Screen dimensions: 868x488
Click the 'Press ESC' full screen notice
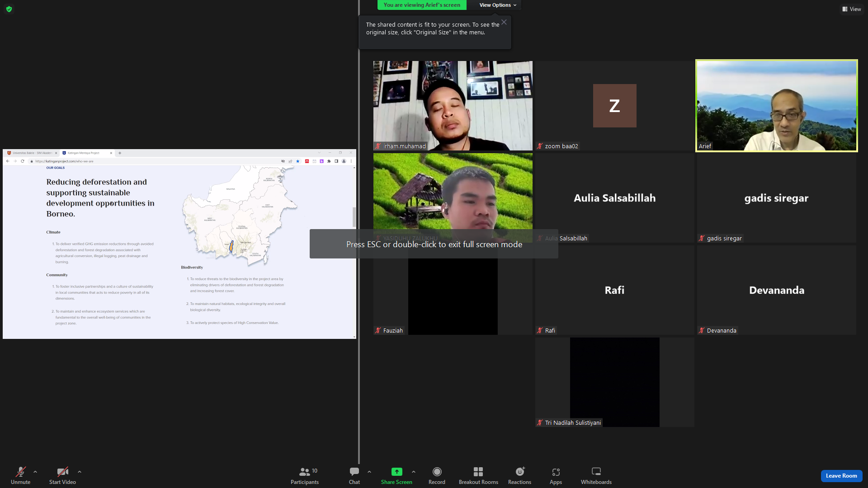click(434, 244)
